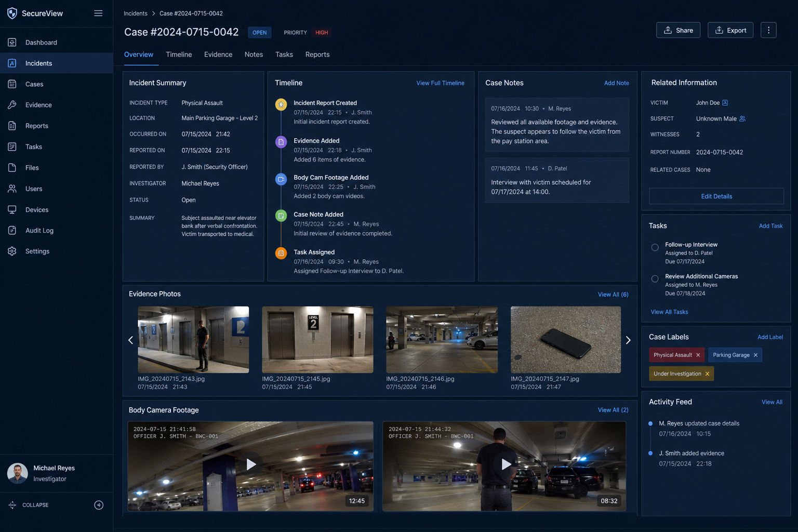Click the Share button
Viewport: 798px width, 532px height.
(x=678, y=30)
